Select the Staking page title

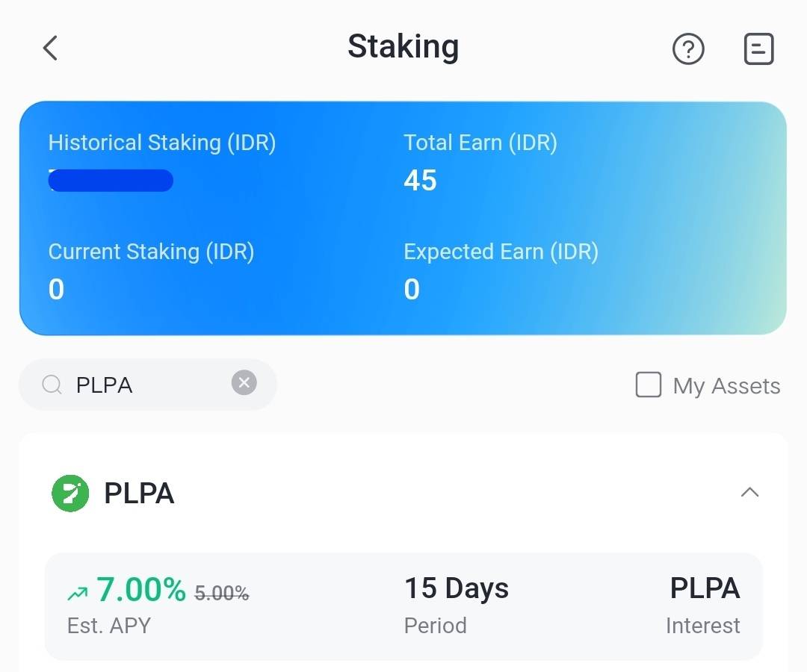click(x=403, y=46)
